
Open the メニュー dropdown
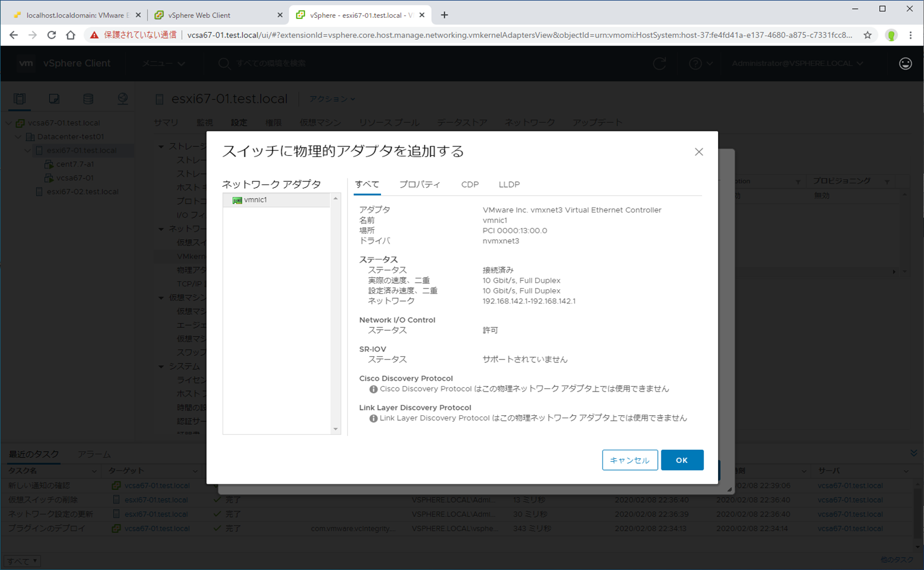point(163,63)
